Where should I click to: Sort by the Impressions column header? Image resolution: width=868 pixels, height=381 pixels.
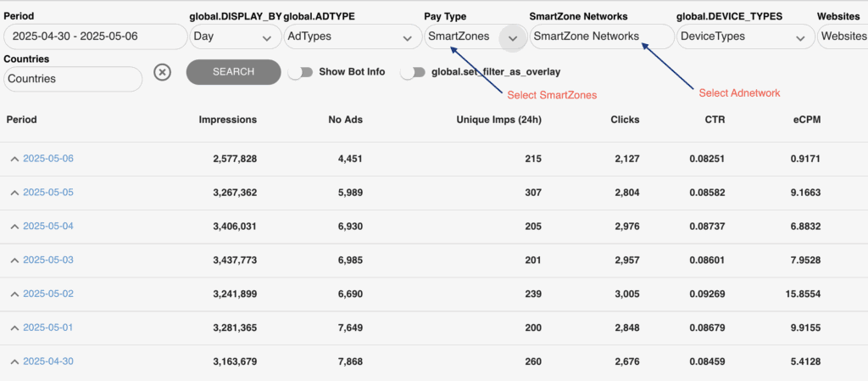[227, 120]
